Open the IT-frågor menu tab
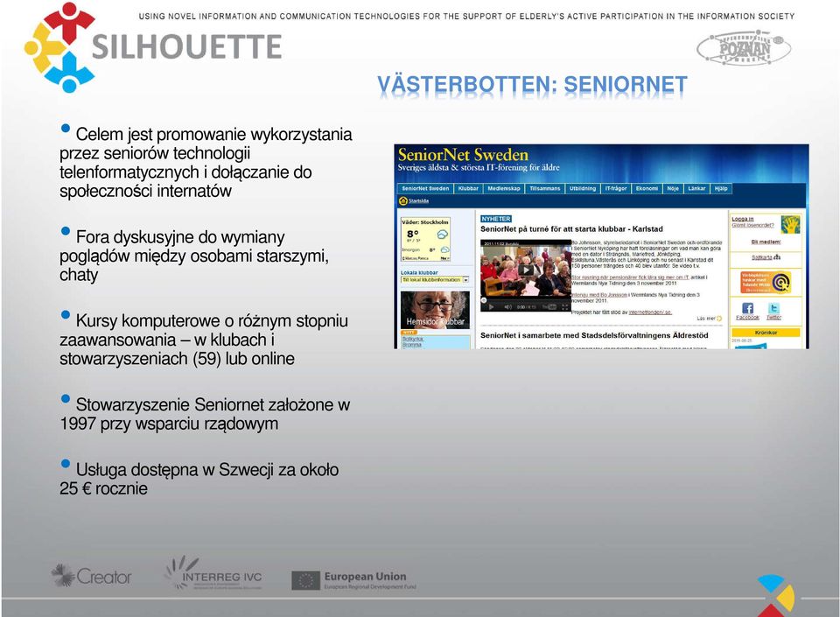The height and width of the screenshot is (617, 840). pyautogui.click(x=616, y=188)
